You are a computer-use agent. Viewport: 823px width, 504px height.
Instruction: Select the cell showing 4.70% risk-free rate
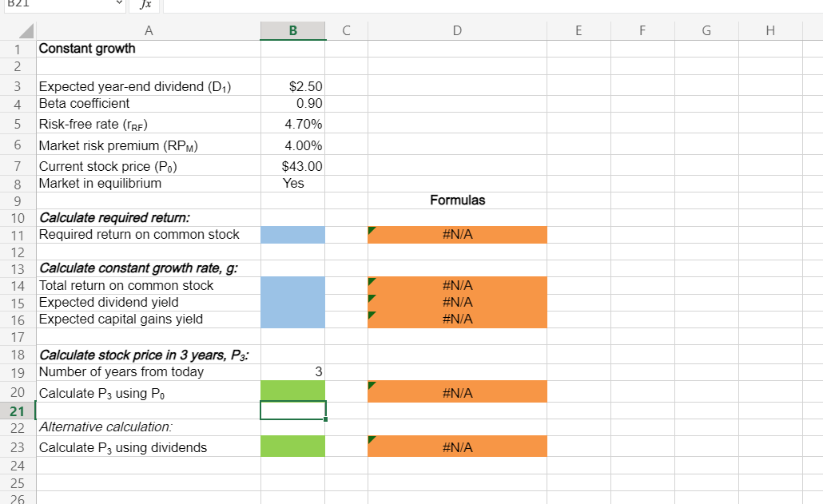tap(292, 124)
